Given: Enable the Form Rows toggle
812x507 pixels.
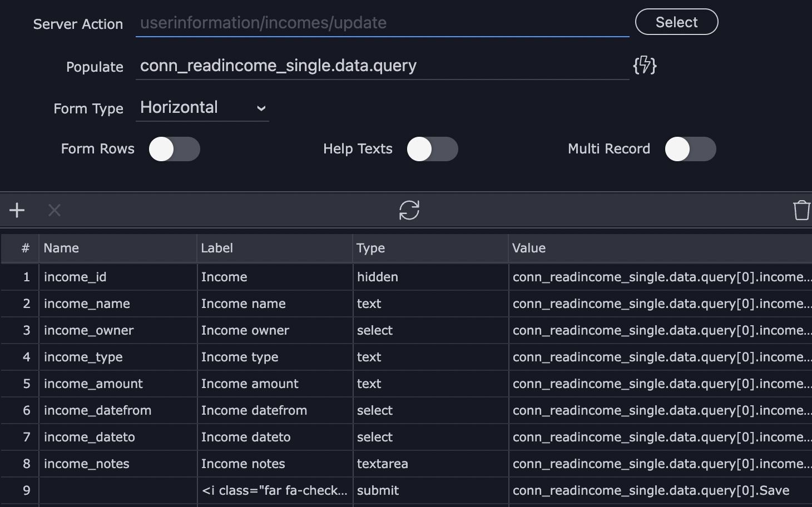Looking at the screenshot, I should tap(174, 149).
